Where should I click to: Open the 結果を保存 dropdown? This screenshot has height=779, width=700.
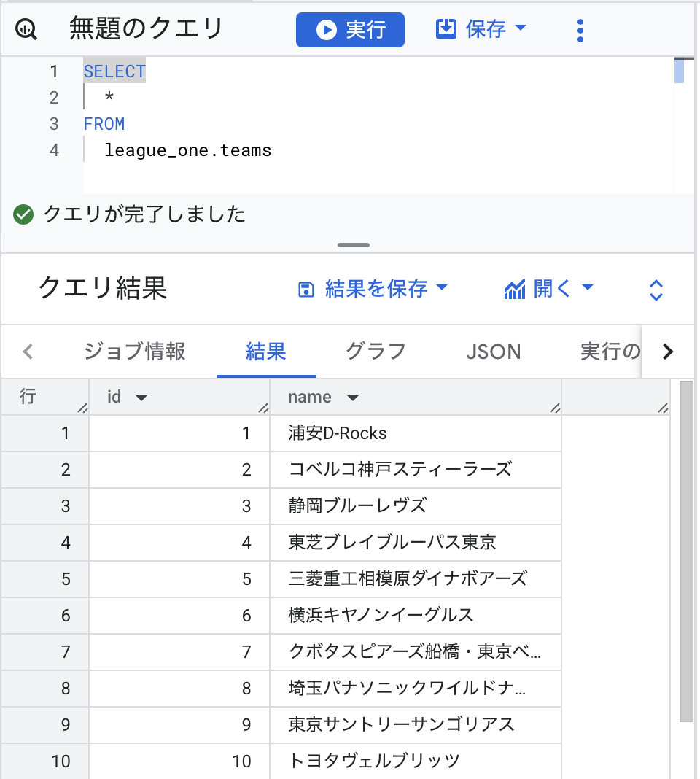[373, 289]
